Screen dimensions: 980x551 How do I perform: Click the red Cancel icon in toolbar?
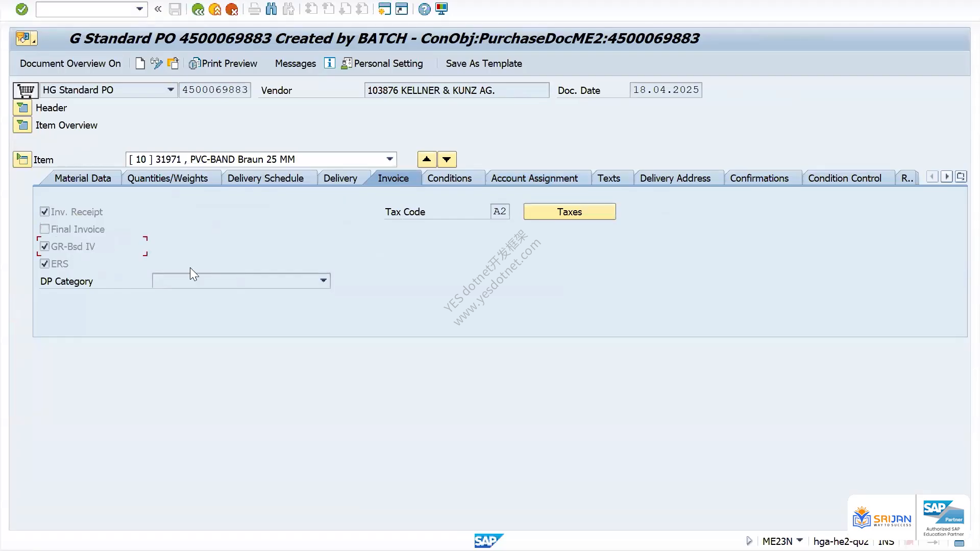[x=232, y=9]
